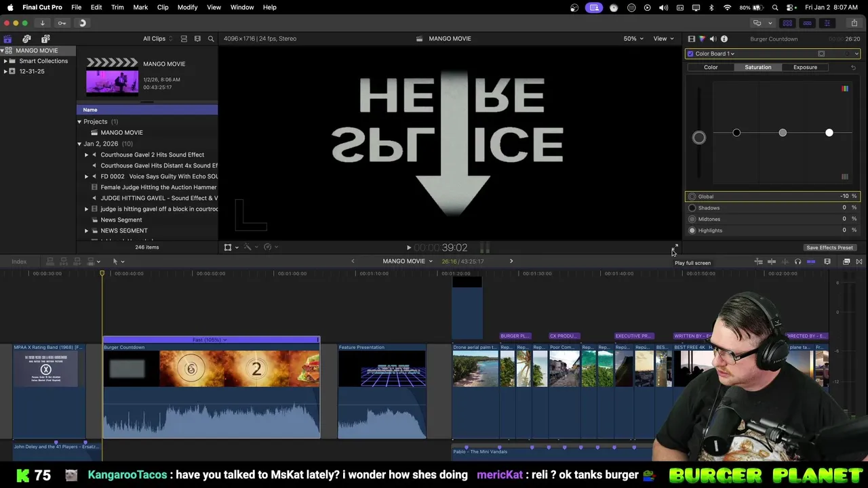
Task: Select the Highlights radio button
Action: tap(692, 230)
